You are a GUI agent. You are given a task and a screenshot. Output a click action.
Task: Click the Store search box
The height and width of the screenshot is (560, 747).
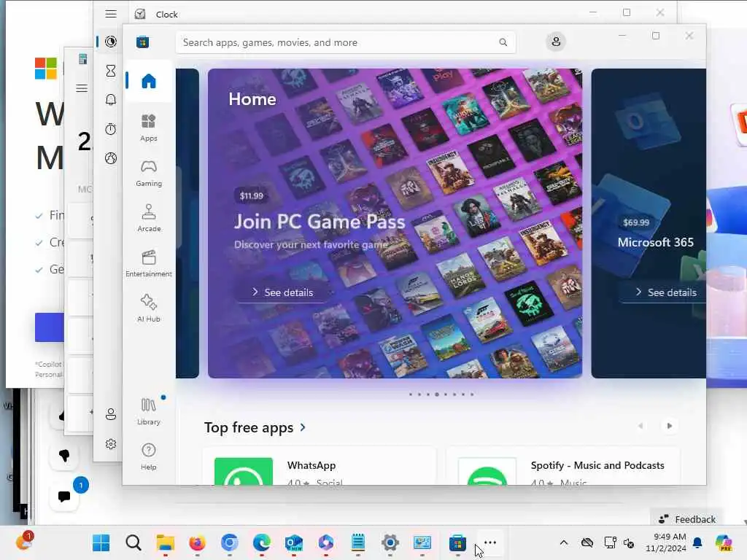click(345, 42)
